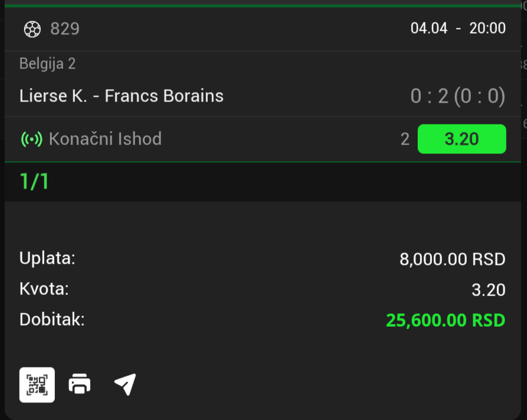Viewport: 527px width, 420px height.
Task: Click the selected tip number 2
Action: (405, 139)
